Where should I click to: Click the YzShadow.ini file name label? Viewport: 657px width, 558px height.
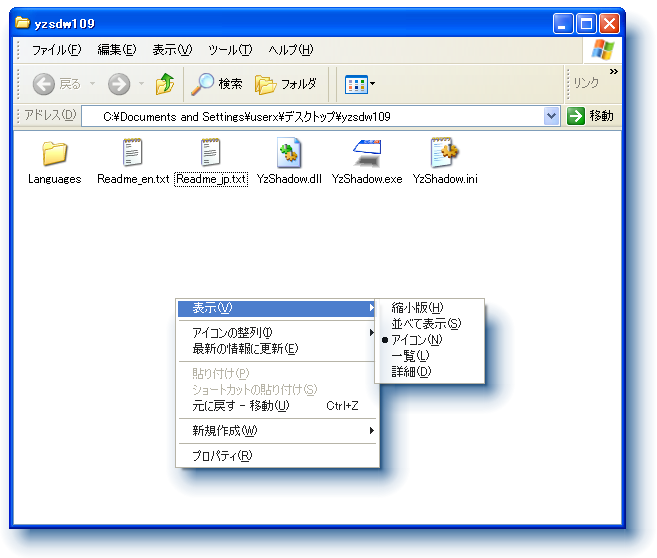coord(445,179)
